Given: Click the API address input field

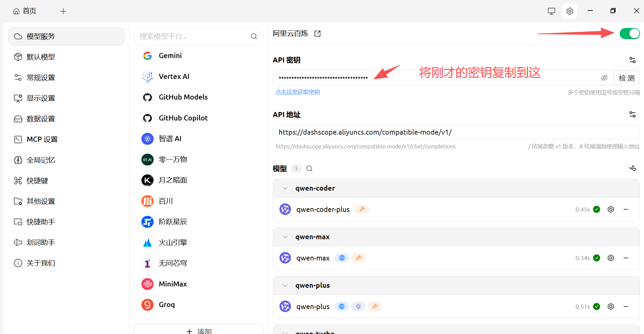Looking at the screenshot, I should pos(456,132).
